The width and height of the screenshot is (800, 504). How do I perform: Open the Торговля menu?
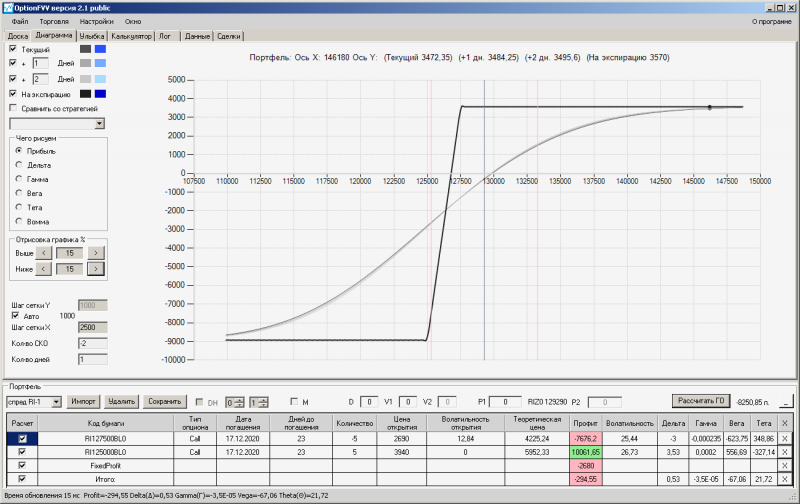pos(54,21)
